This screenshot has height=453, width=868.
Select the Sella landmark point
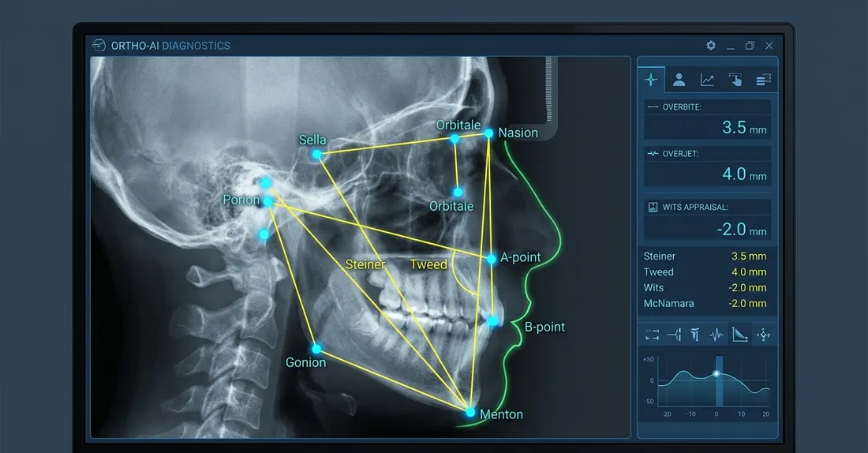tap(316, 155)
